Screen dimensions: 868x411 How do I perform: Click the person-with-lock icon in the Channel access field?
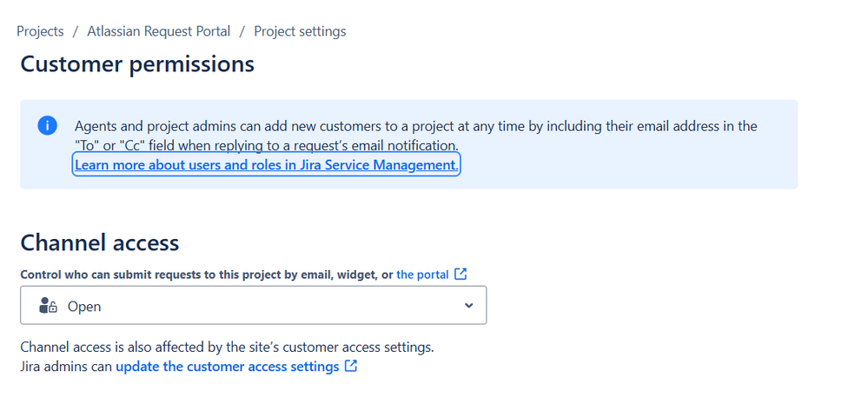[x=49, y=306]
